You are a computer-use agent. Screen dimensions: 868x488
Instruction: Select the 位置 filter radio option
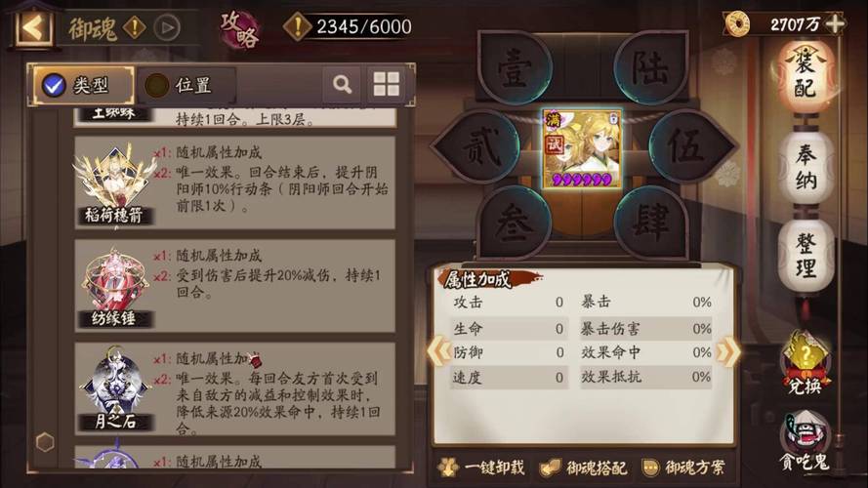186,86
